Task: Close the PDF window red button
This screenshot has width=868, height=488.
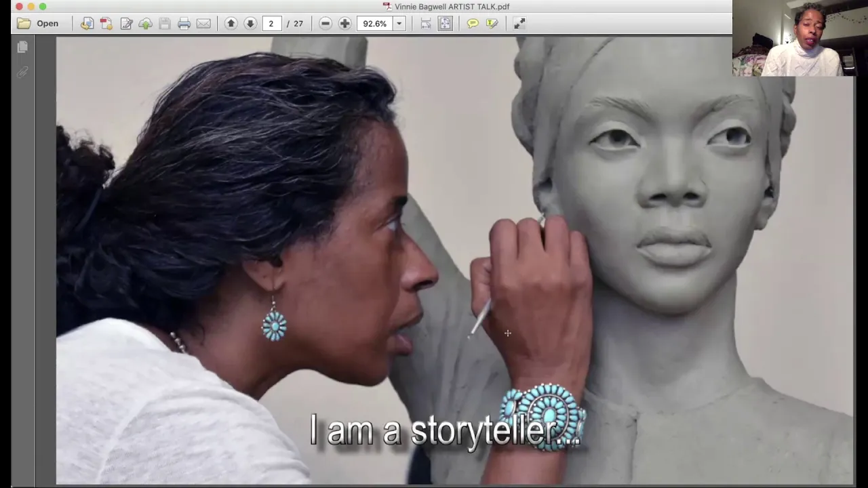Action: tap(19, 7)
